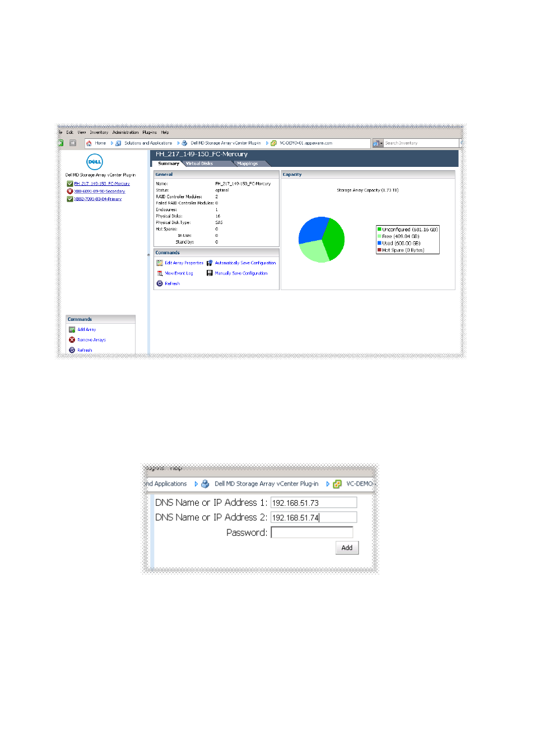Click the Used legend color swatch

(x=379, y=243)
